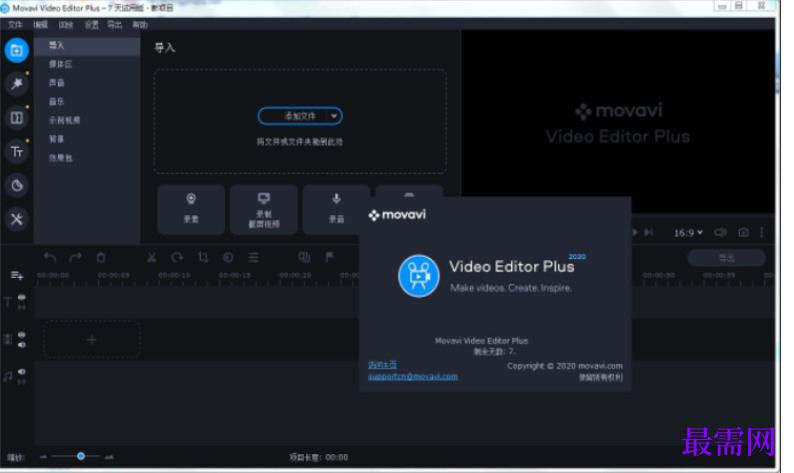Open the Import tab in left sidebar
Image resolution: width=794 pixels, height=473 pixels.
pyautogui.click(x=17, y=50)
